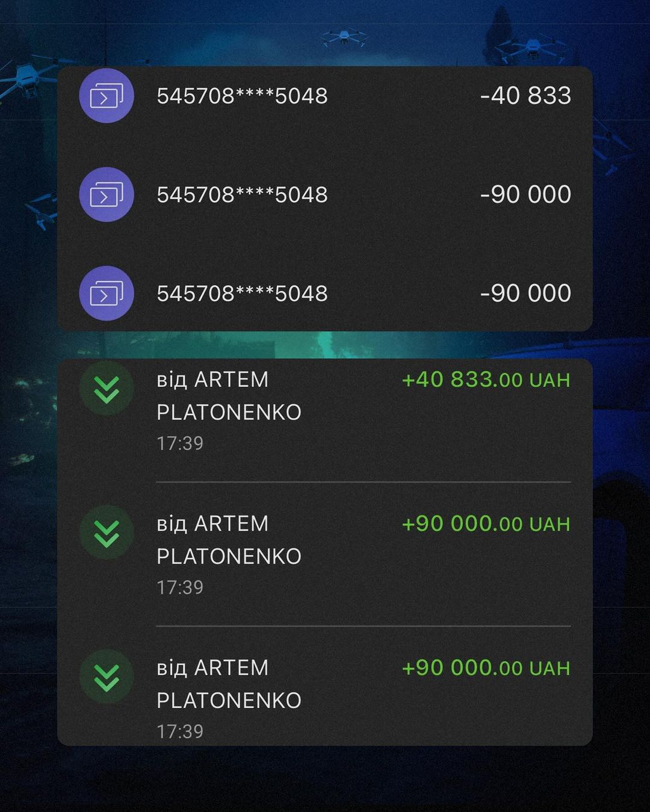Click the last -90 000 outgoing amount
650x812 pixels.
tap(525, 293)
